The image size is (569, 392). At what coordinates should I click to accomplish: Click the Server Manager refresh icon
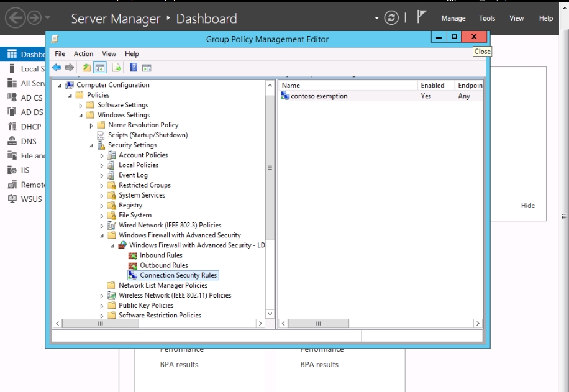pos(391,18)
